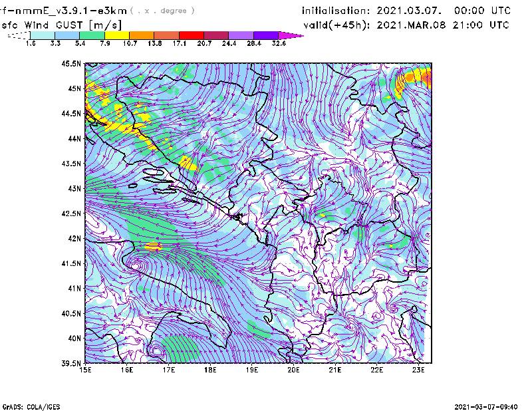This screenshot has width=532, height=411.
Task: Click longitude label 20E
Action: 293,370
